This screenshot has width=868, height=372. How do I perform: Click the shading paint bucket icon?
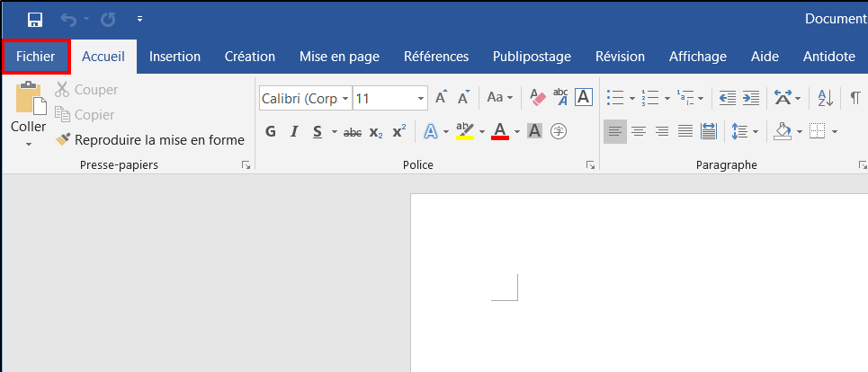pos(783,131)
